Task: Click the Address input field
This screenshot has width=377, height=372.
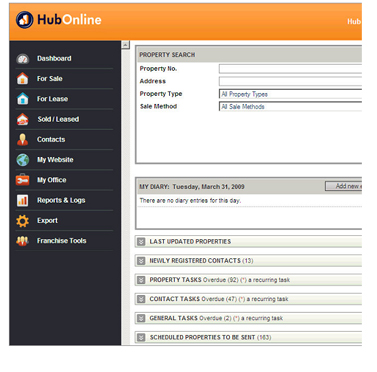Action: click(x=290, y=81)
